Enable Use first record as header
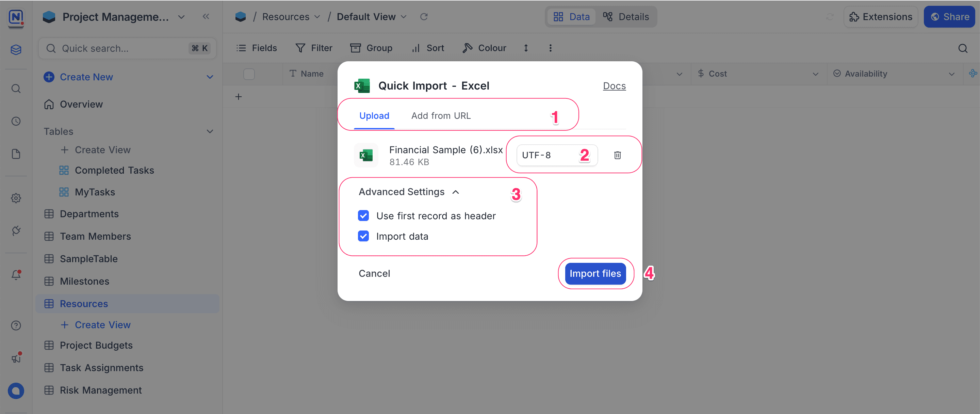 (363, 216)
